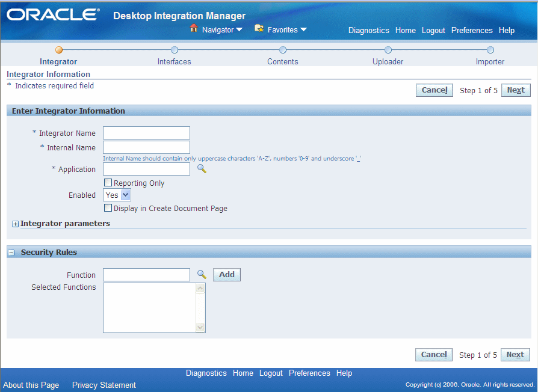The height and width of the screenshot is (392, 538).
Task: Tick the Reporting Only checkbox
Action: 108,183
